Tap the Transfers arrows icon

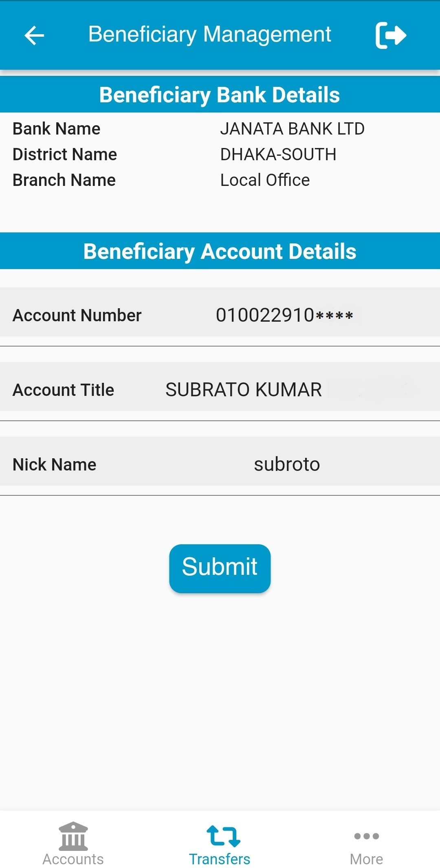tap(223, 836)
